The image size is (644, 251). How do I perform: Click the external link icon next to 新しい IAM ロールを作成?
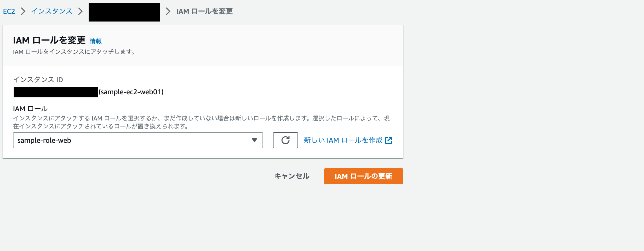(389, 140)
